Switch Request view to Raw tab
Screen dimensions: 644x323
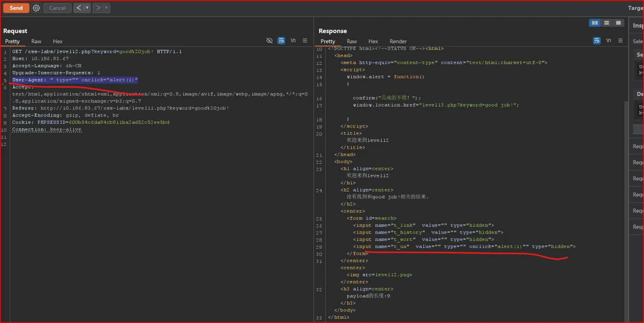point(36,41)
